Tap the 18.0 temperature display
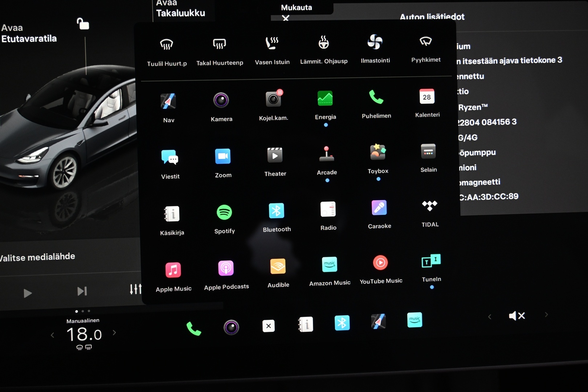Viewport: 588px width, 392px height. pos(84,334)
